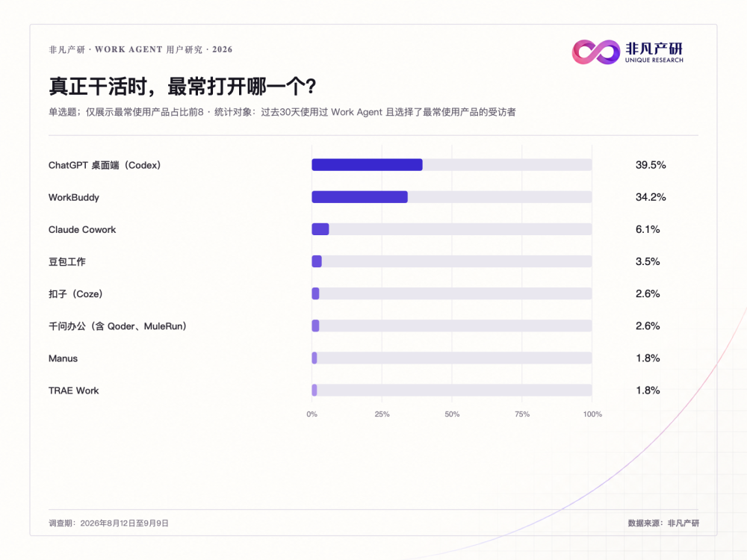Click the 1.8% value for Manus
Screen dimensions: 747x560
pos(648,358)
